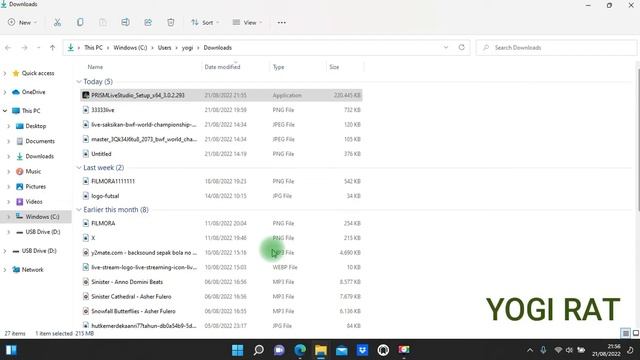Viewport: 640px width, 360px height.
Task: Select Network in navigation pane
Action: pos(32,270)
